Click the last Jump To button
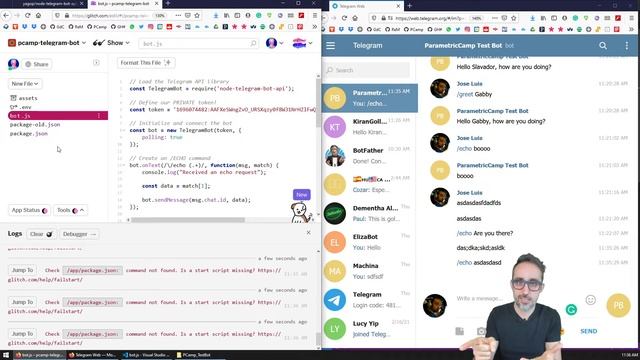Image resolution: width=640 pixels, height=360 pixels. pos(22,334)
